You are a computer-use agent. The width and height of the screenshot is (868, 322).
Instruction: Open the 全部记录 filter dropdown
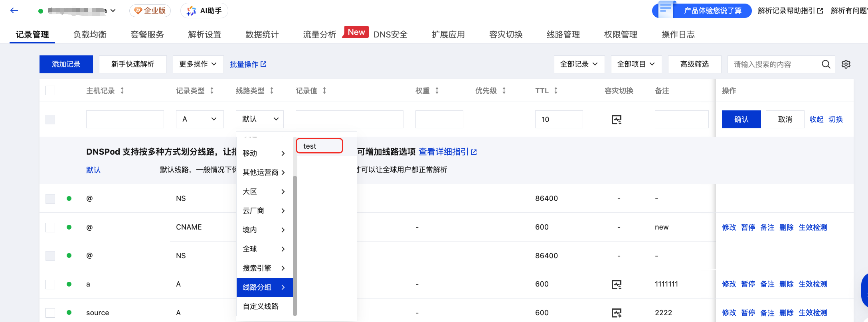pyautogui.click(x=579, y=64)
